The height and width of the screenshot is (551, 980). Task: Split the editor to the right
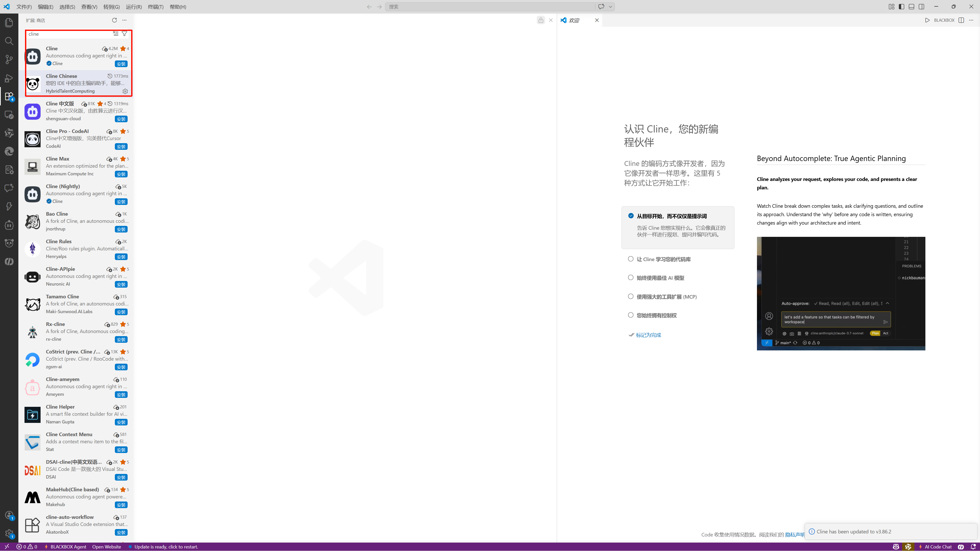click(x=961, y=20)
